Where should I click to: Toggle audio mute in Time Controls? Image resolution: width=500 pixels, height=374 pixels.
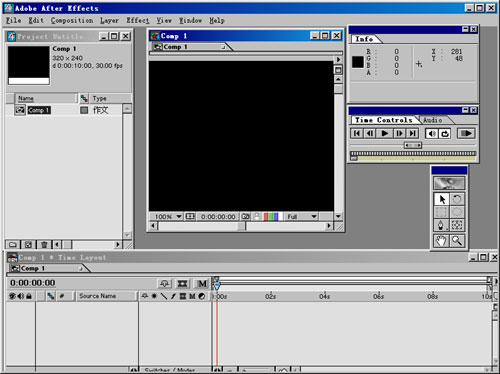432,134
